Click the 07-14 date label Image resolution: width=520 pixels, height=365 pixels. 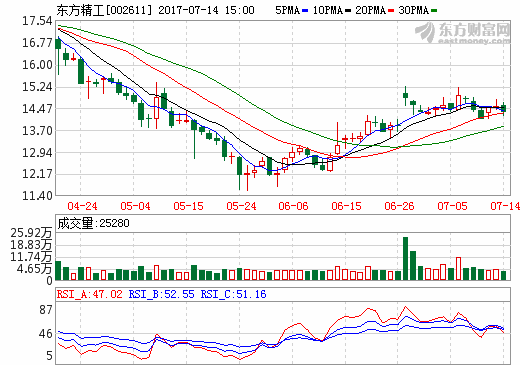[505, 206]
